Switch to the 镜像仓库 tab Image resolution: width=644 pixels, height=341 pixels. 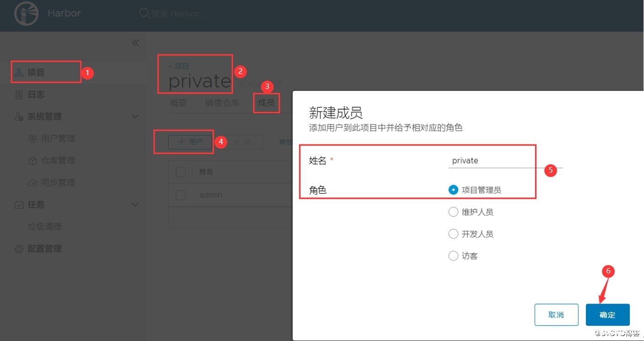[x=222, y=102]
